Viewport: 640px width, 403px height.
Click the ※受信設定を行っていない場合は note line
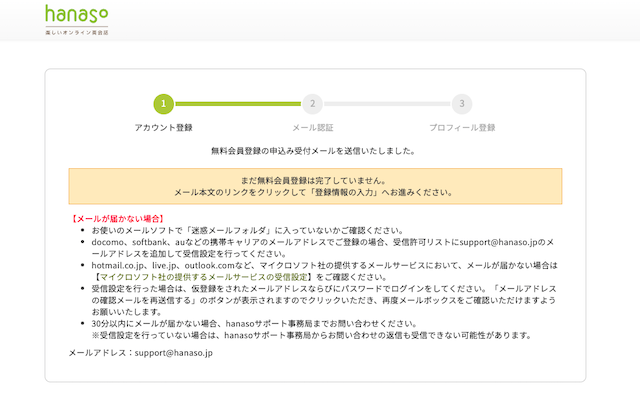click(x=312, y=335)
